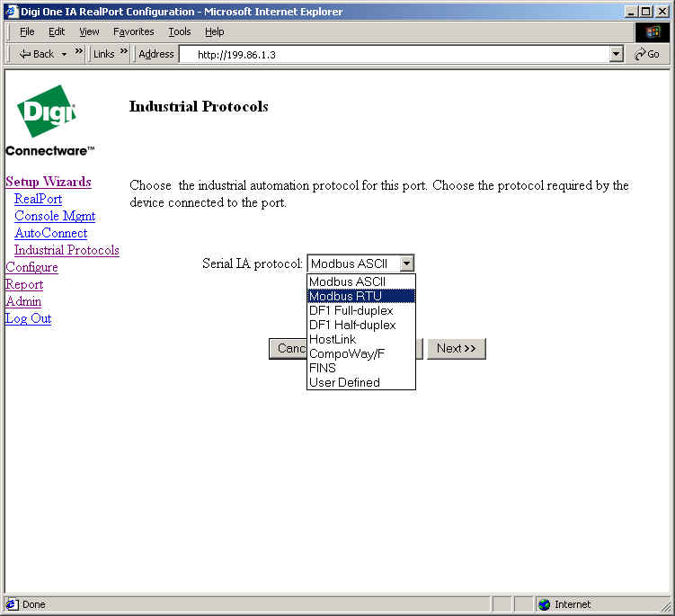The image size is (675, 616).
Task: Click the Back arrow toolbar button
Action: (35, 54)
